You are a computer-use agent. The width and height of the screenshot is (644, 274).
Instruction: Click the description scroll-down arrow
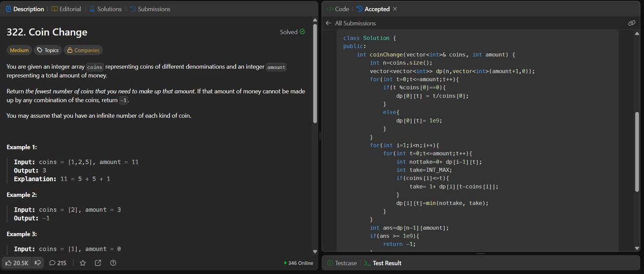pos(315,251)
